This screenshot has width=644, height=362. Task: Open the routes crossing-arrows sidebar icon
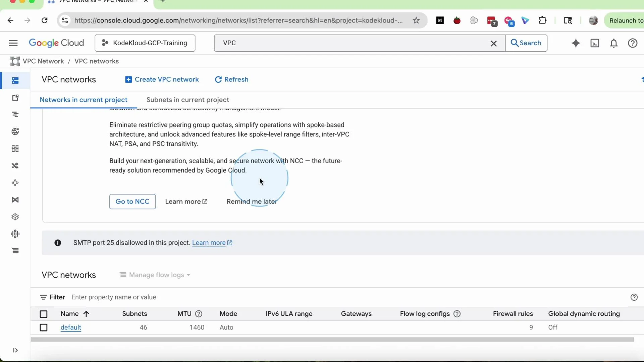coord(15,166)
